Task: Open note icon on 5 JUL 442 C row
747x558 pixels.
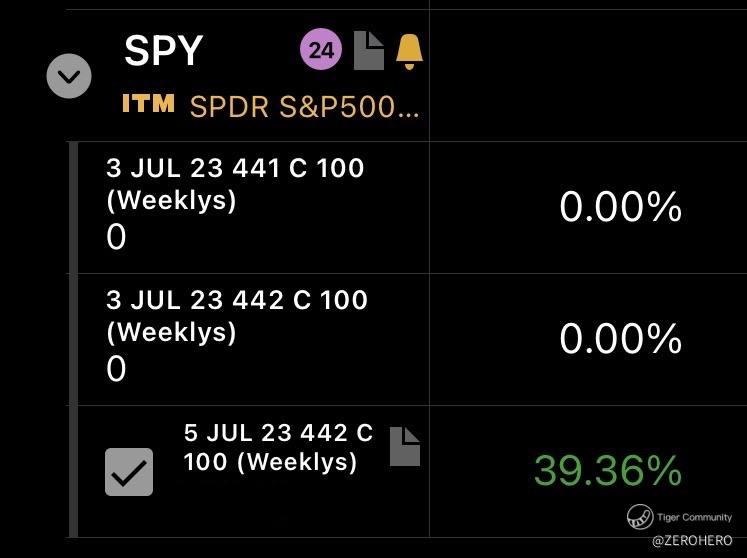Action: (x=404, y=446)
